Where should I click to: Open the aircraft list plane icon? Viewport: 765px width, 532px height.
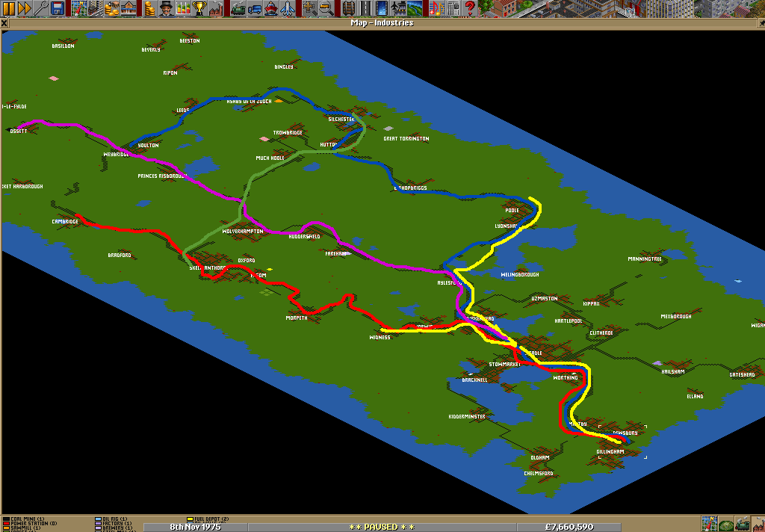[x=288, y=7]
